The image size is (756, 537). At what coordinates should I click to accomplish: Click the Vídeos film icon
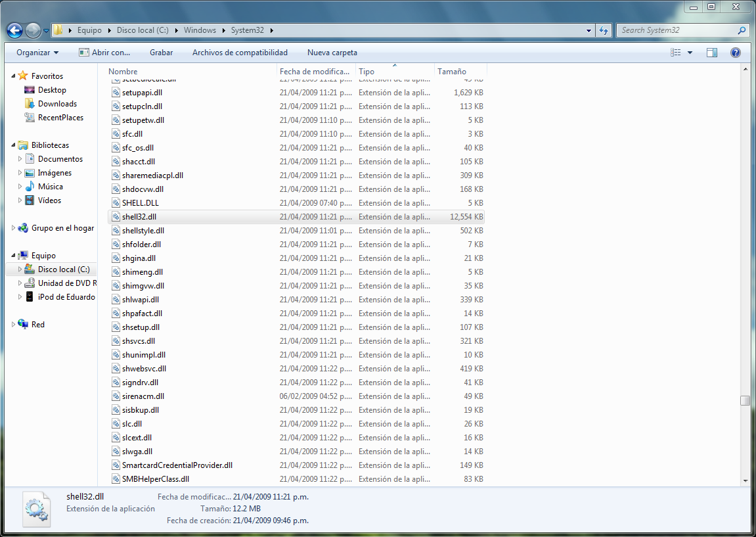tap(30, 200)
